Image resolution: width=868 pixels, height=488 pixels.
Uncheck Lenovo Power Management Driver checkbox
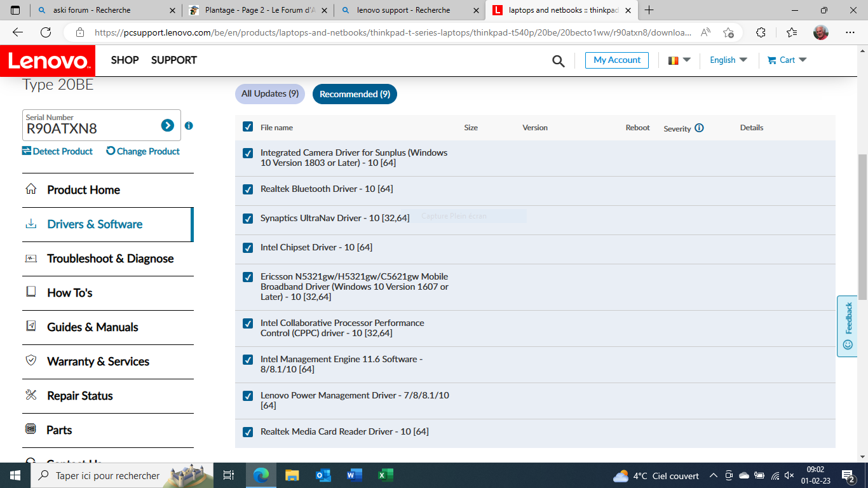pos(248,396)
